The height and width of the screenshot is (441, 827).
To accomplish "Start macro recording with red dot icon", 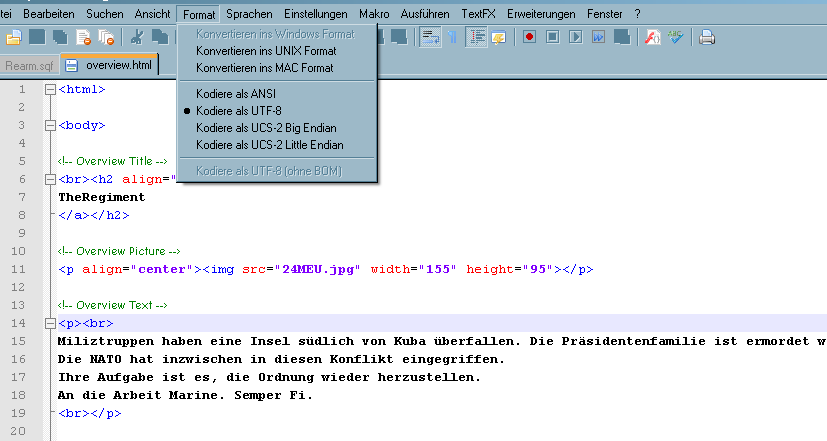I will 530,37.
